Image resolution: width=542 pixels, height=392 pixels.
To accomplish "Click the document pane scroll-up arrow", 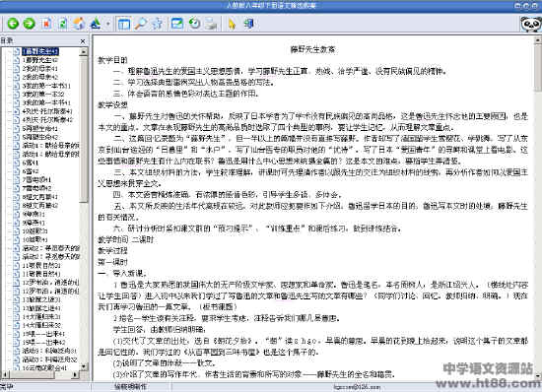I will pos(538,39).
